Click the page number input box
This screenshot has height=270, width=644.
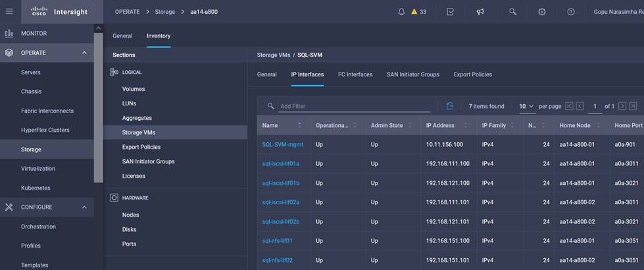(x=595, y=107)
